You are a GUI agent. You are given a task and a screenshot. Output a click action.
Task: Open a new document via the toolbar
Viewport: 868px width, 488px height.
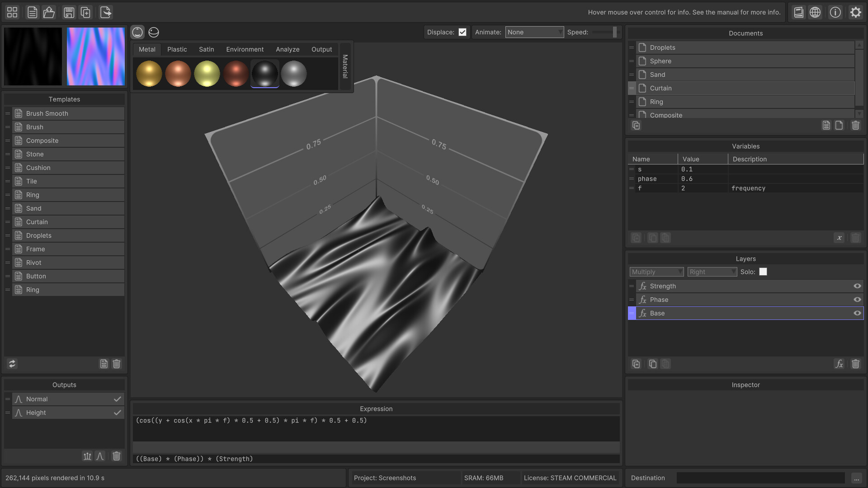point(32,12)
